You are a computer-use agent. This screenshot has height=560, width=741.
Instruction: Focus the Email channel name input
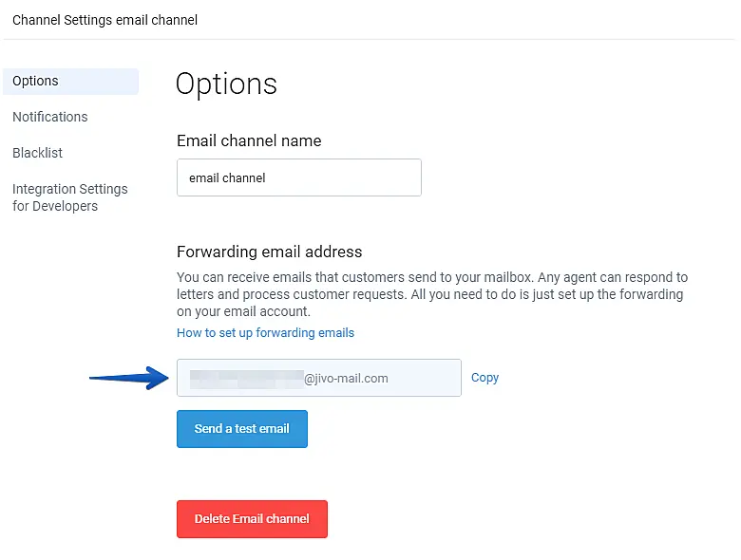tap(298, 177)
